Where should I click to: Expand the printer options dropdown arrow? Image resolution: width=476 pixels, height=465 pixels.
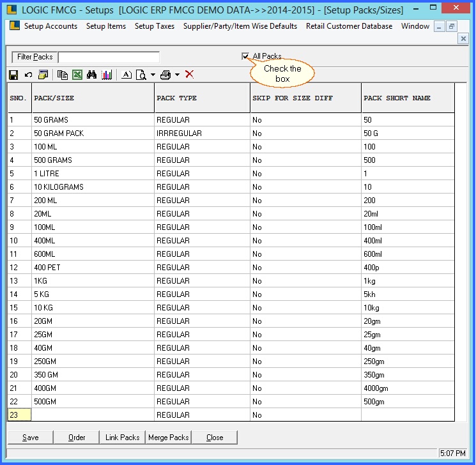coord(177,75)
